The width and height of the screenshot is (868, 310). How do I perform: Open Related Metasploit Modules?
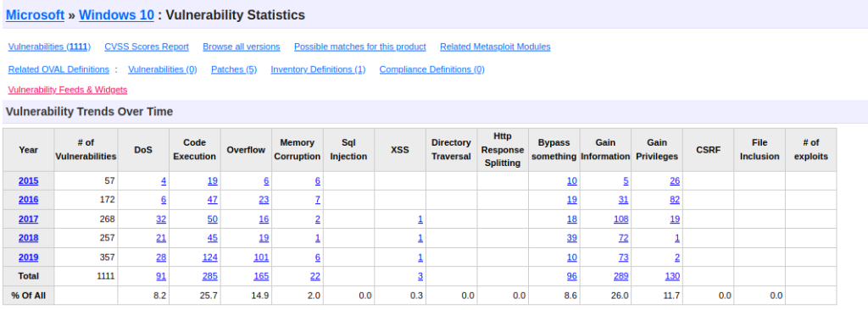pyautogui.click(x=495, y=47)
